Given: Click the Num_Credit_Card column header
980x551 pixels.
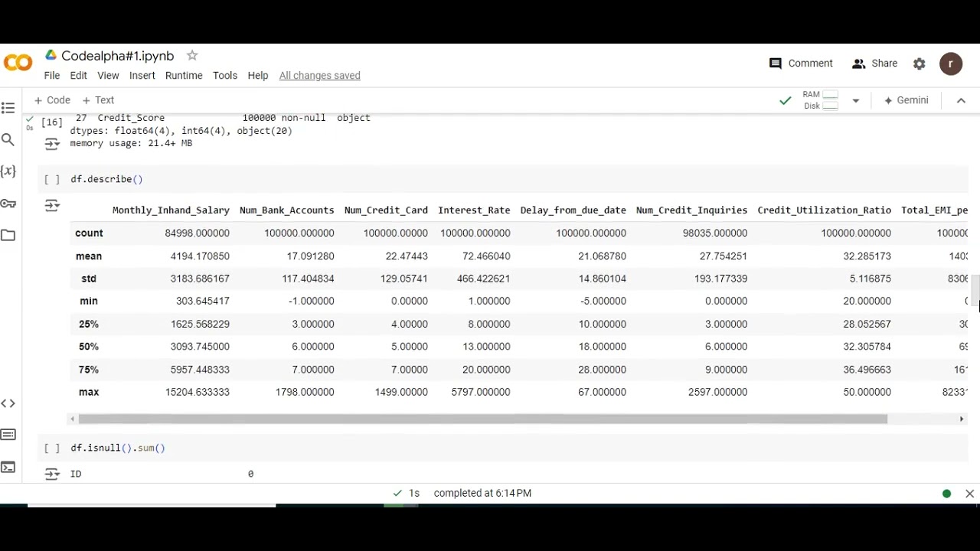Looking at the screenshot, I should coord(386,210).
